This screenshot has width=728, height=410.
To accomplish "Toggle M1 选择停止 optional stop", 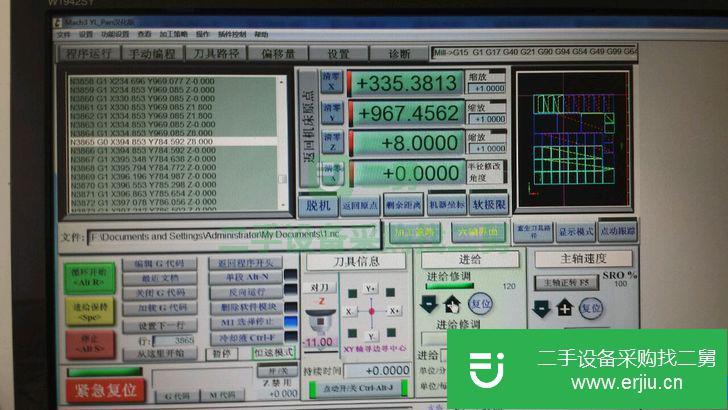I will 247,322.
